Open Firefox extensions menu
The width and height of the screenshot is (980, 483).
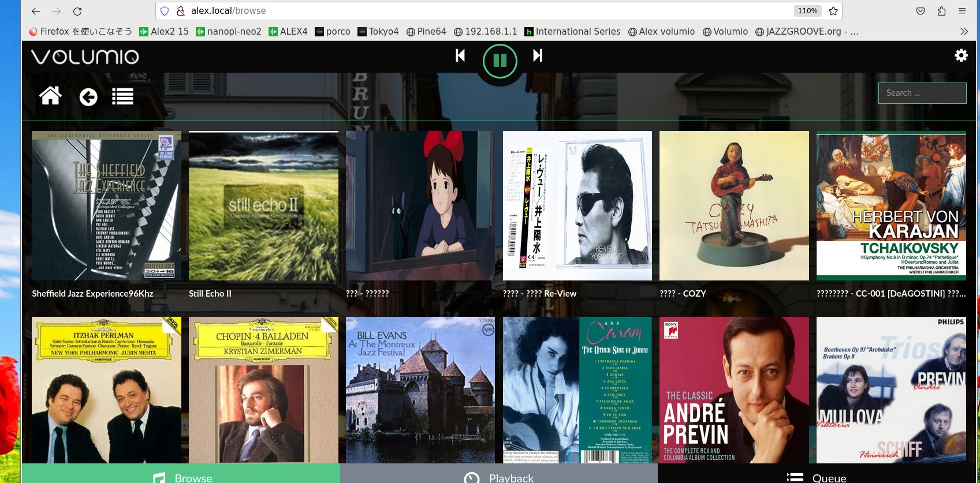(x=941, y=11)
